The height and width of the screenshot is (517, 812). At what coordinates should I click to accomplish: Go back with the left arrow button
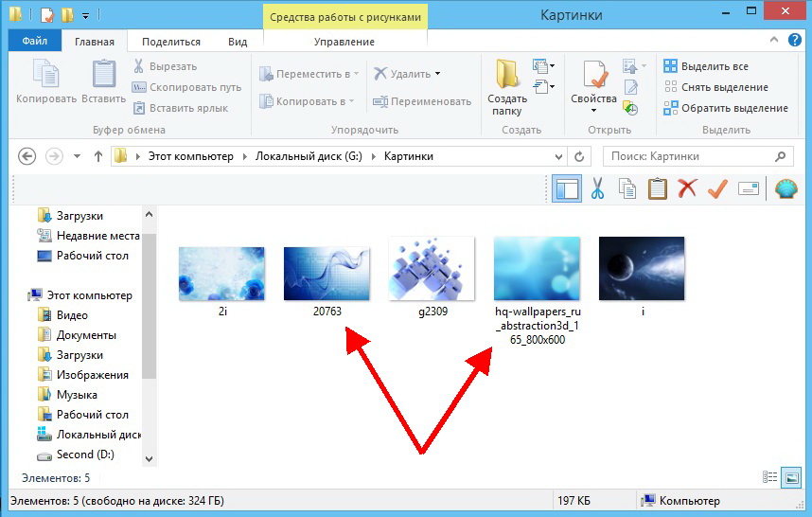tap(26, 156)
